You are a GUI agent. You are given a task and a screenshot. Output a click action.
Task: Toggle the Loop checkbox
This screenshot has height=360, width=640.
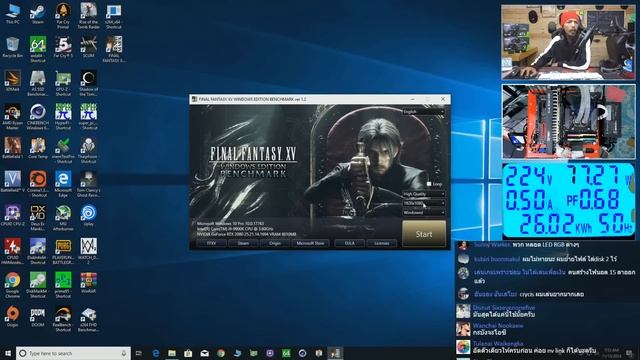(x=429, y=184)
